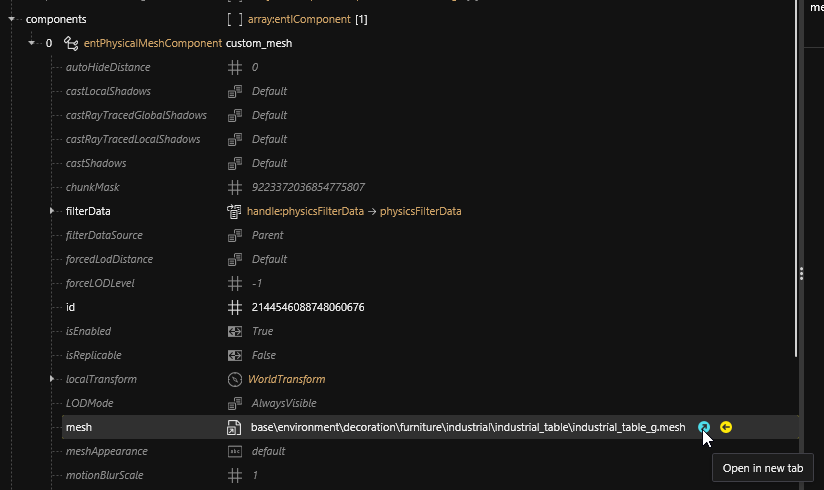Image resolution: width=824 pixels, height=490 pixels.
Task: Click the enum icon beside LODMode AlwaysVisible
Action: 235,403
